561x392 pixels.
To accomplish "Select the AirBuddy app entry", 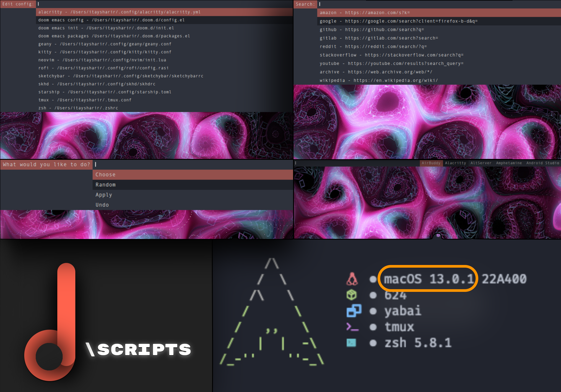I will pyautogui.click(x=431, y=163).
